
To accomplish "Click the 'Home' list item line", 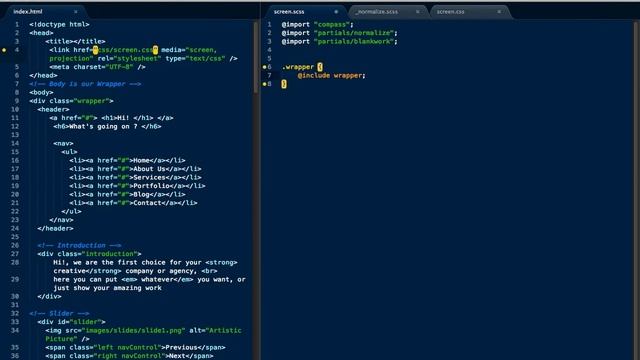I will 127,160.
